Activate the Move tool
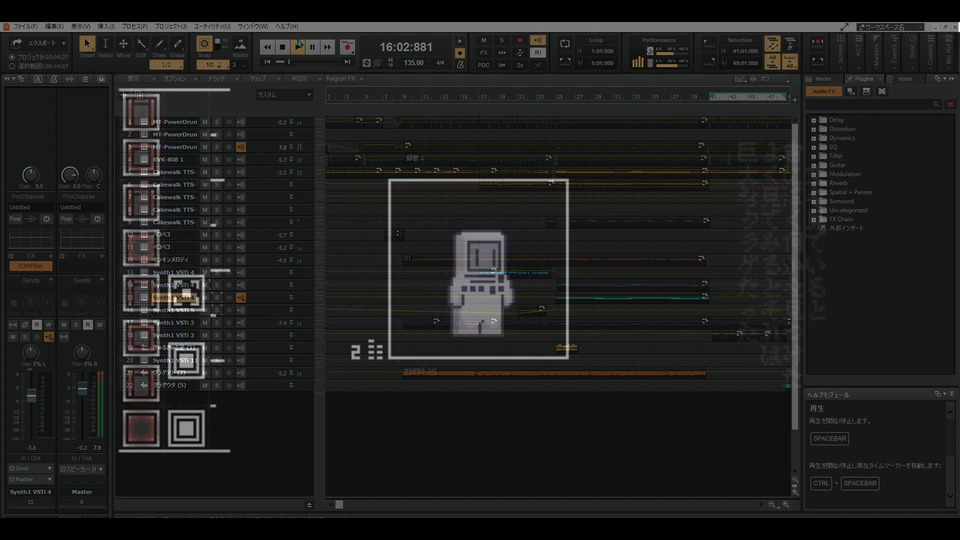The image size is (960, 540). (x=123, y=44)
